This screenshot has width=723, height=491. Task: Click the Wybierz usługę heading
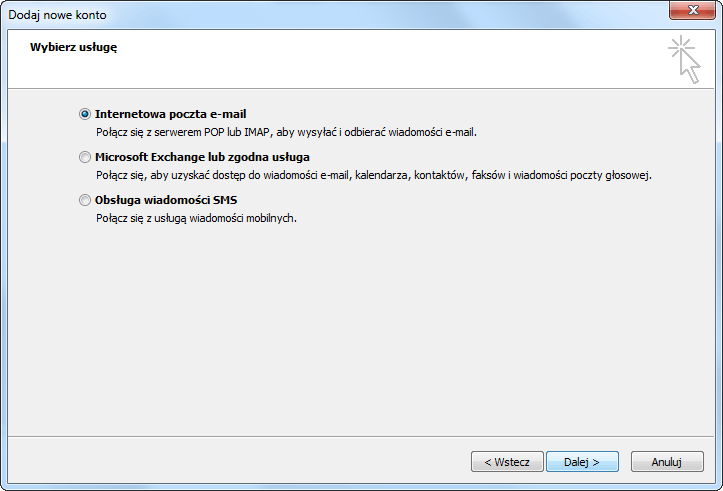pyautogui.click(x=73, y=47)
